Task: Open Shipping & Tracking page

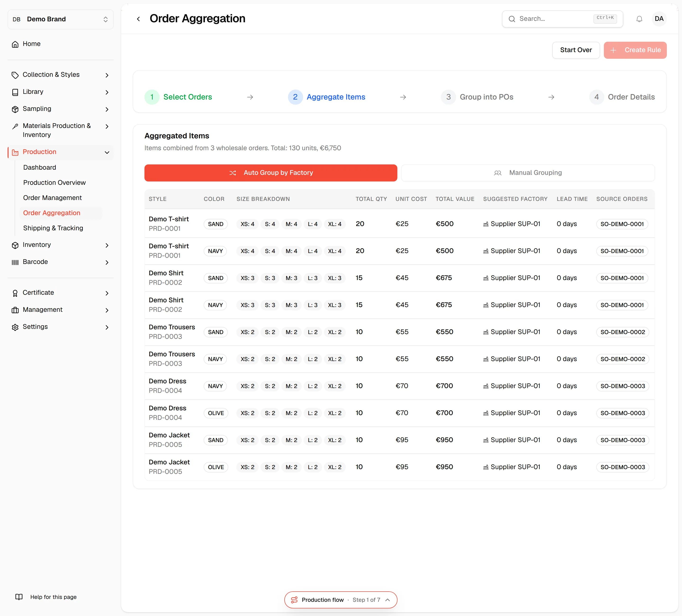Action: pyautogui.click(x=53, y=228)
